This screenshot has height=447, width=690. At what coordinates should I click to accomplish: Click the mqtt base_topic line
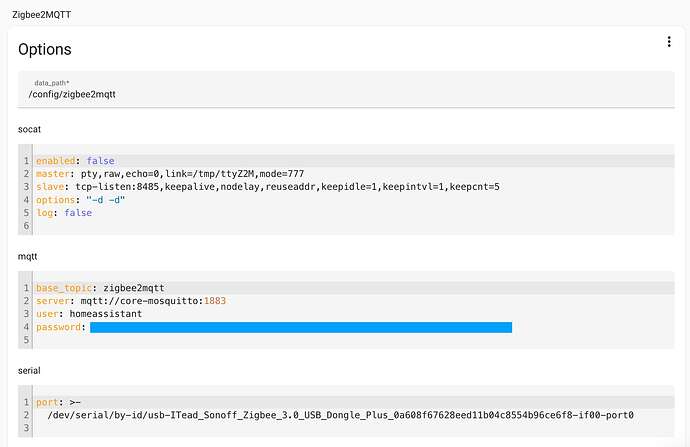tap(353, 288)
